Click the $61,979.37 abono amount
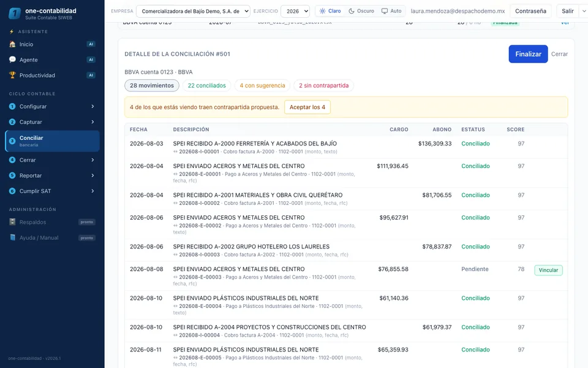 coord(437,327)
